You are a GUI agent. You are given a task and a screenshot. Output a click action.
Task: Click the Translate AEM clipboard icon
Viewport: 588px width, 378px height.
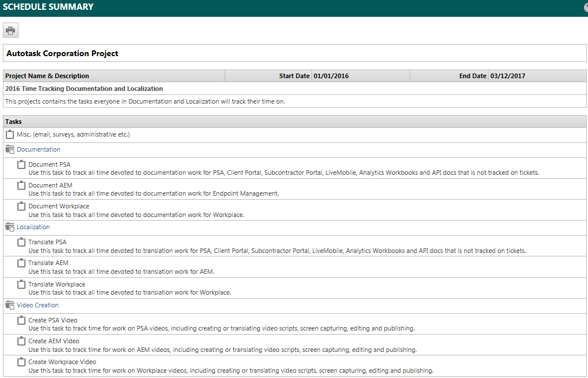[x=22, y=263]
